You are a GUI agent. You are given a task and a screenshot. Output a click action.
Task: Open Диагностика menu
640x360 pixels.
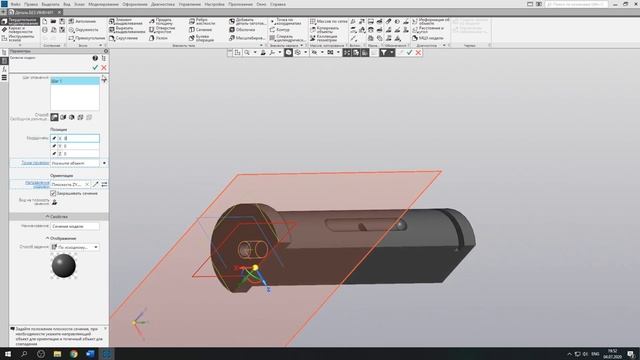pyautogui.click(x=163, y=4)
